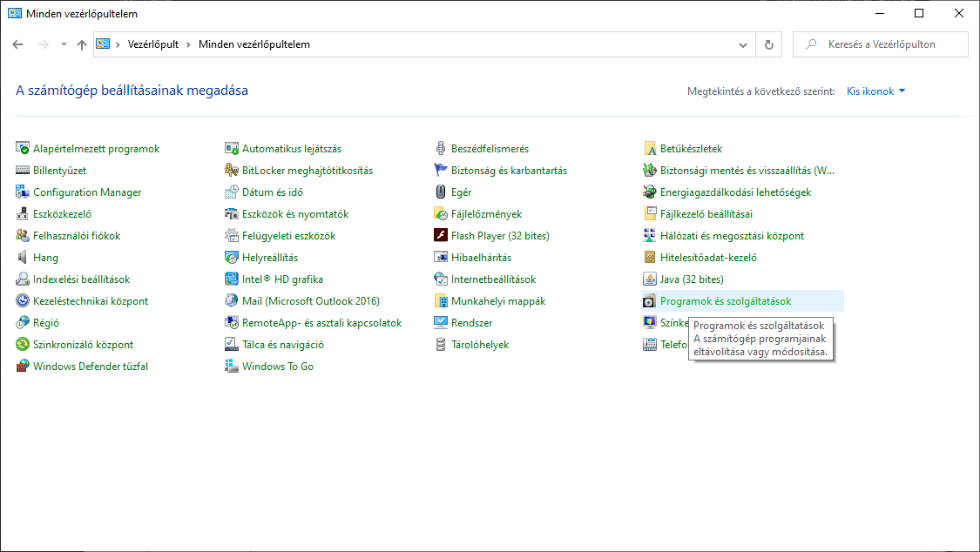980x552 pixels.
Task: Click the Intel HD grafika icon
Action: (232, 279)
